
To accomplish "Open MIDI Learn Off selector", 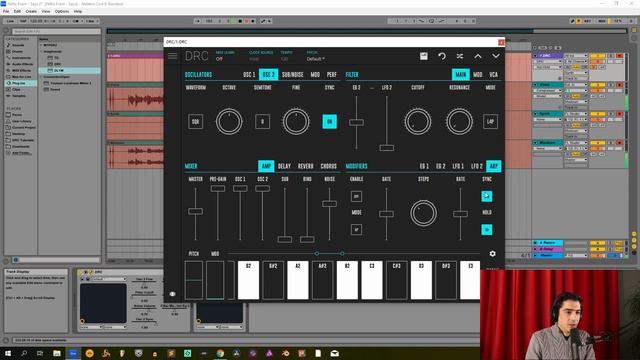I will tap(219, 59).
